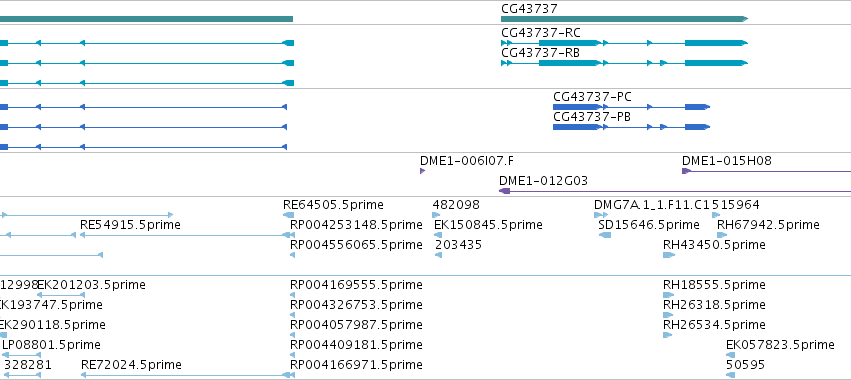Select the CG43737-PC protein feature
The width and height of the screenshot is (851, 380).
(631, 107)
